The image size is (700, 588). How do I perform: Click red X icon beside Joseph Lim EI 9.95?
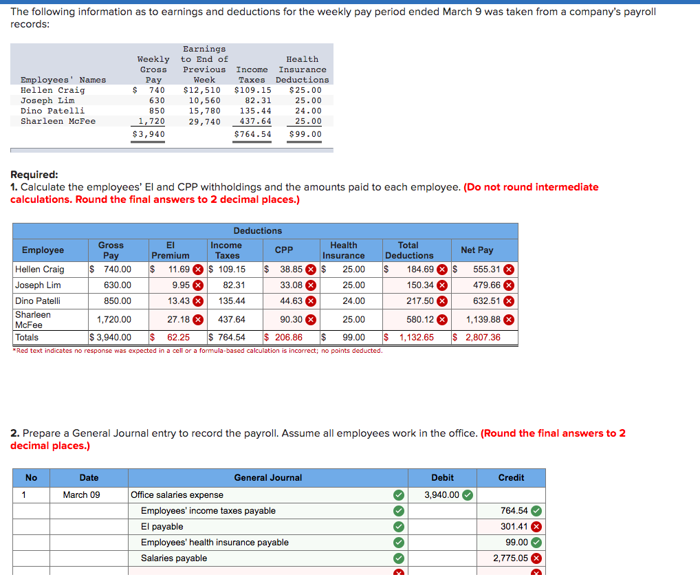pos(198,285)
